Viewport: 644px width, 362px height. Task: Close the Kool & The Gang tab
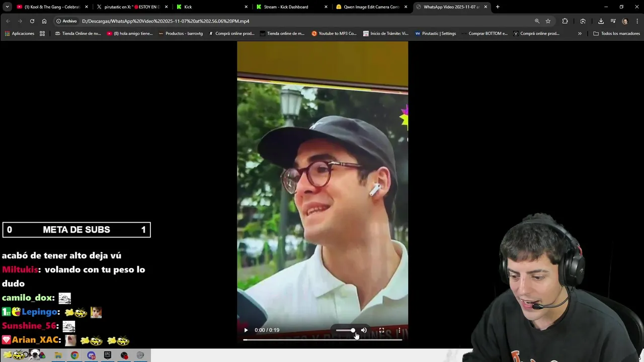point(87,7)
